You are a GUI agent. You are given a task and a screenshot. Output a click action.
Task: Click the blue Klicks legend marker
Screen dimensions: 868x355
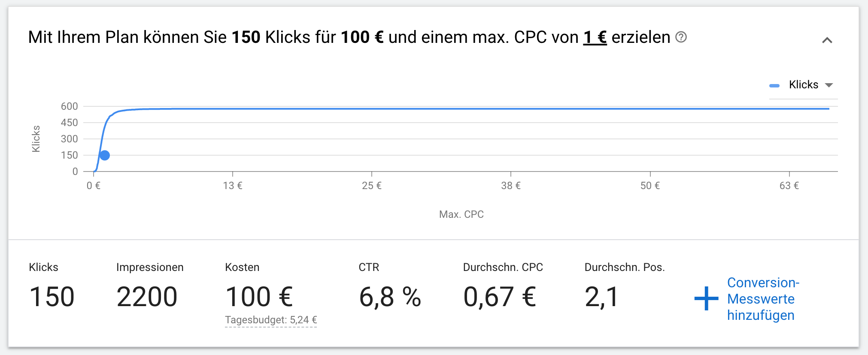(x=774, y=86)
